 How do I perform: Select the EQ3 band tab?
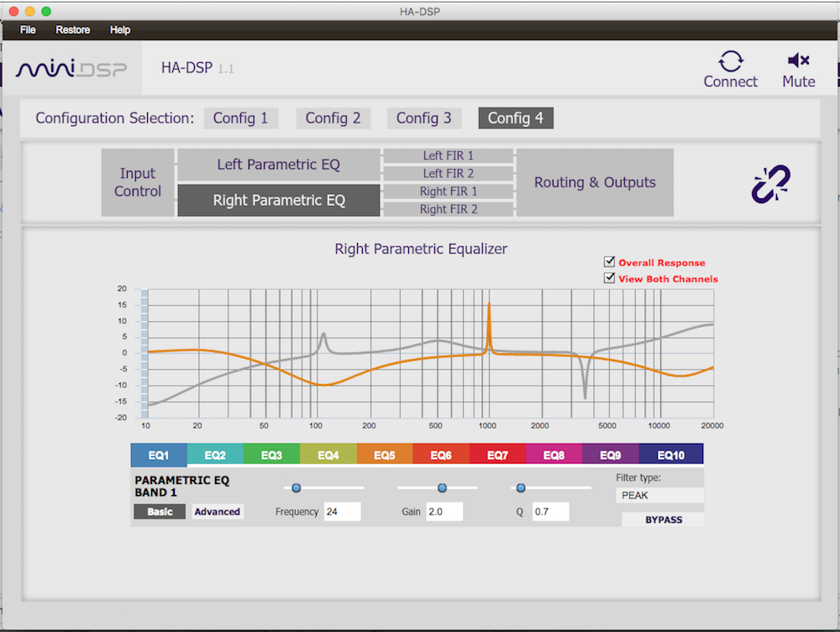tap(271, 456)
